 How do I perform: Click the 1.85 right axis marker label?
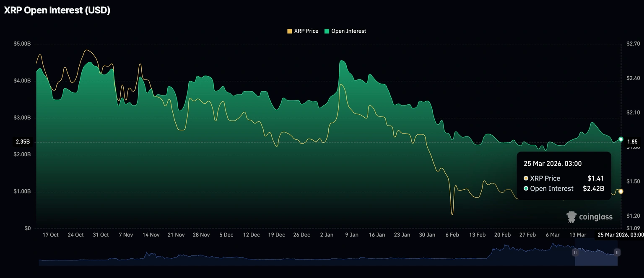pos(632,142)
